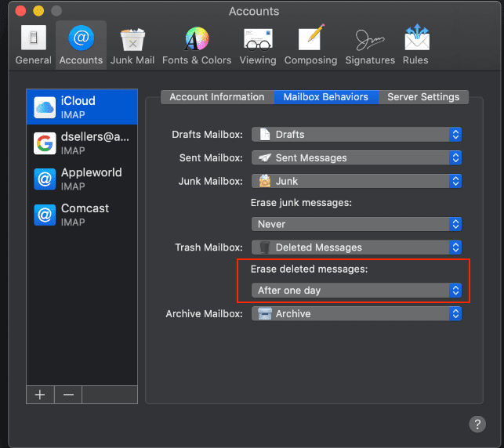Open the Erase deleted messages dropdown
This screenshot has width=504, height=448.
(x=357, y=291)
